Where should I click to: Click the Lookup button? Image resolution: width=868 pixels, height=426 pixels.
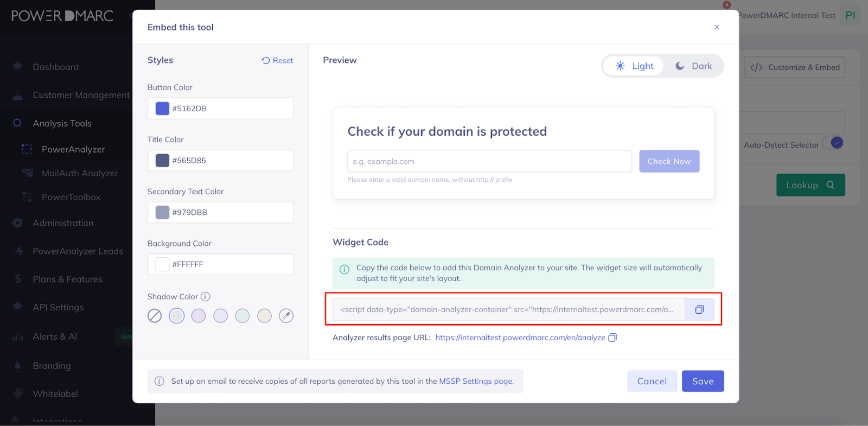[x=810, y=185]
